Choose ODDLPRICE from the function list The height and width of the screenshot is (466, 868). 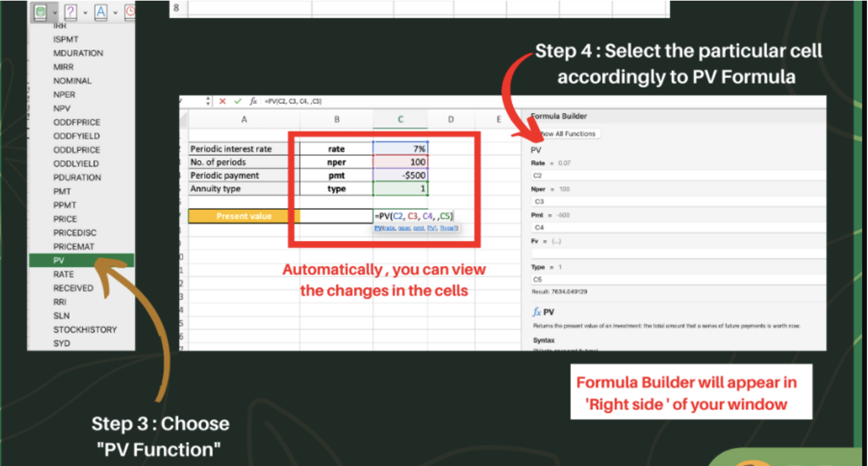tap(76, 150)
